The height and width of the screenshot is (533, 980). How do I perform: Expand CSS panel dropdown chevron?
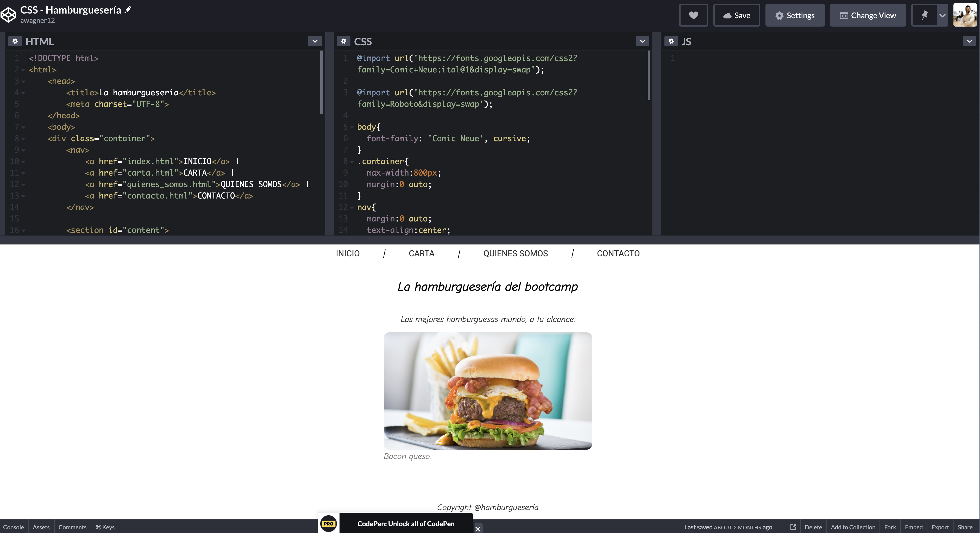click(643, 41)
